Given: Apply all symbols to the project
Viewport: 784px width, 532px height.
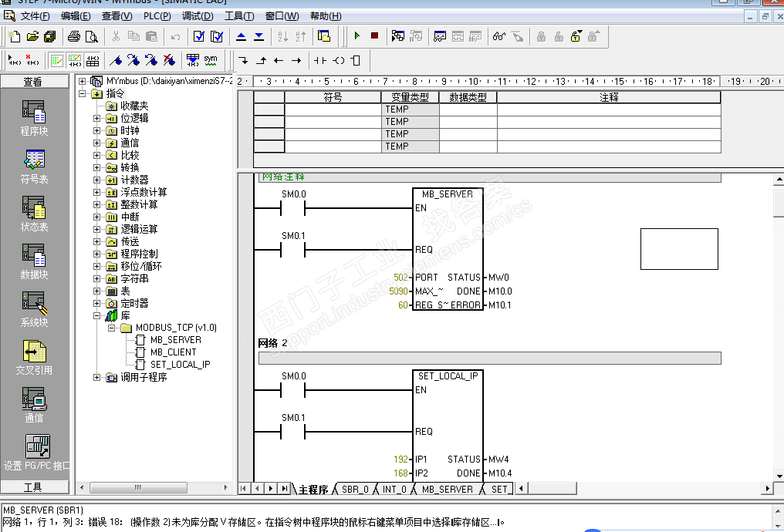Looking at the screenshot, I should pyautogui.click(x=192, y=60).
